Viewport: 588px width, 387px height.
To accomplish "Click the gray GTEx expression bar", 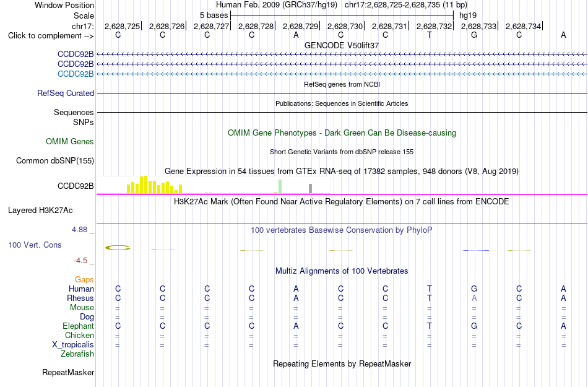I will (x=310, y=189).
